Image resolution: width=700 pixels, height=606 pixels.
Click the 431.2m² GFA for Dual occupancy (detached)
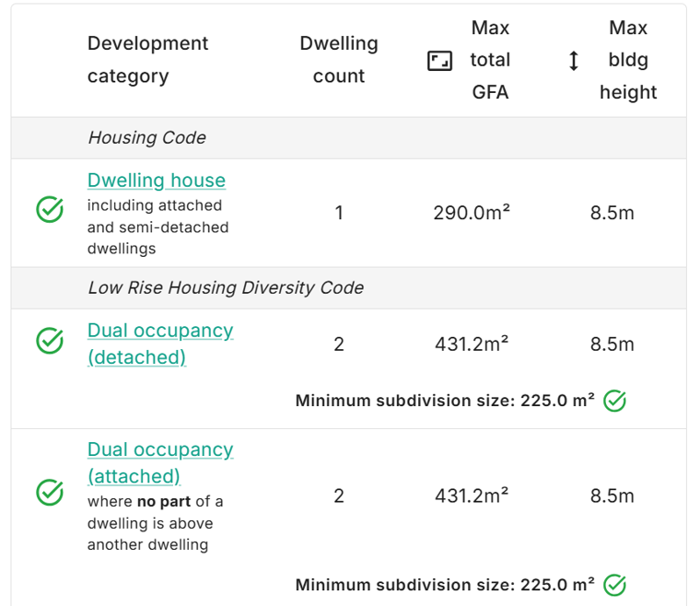472,344
